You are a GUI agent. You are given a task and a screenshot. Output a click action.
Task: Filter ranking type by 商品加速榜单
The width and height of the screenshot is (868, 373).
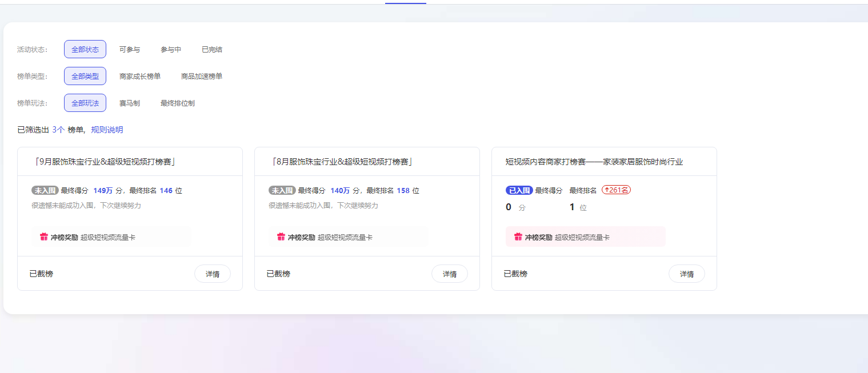pyautogui.click(x=202, y=77)
